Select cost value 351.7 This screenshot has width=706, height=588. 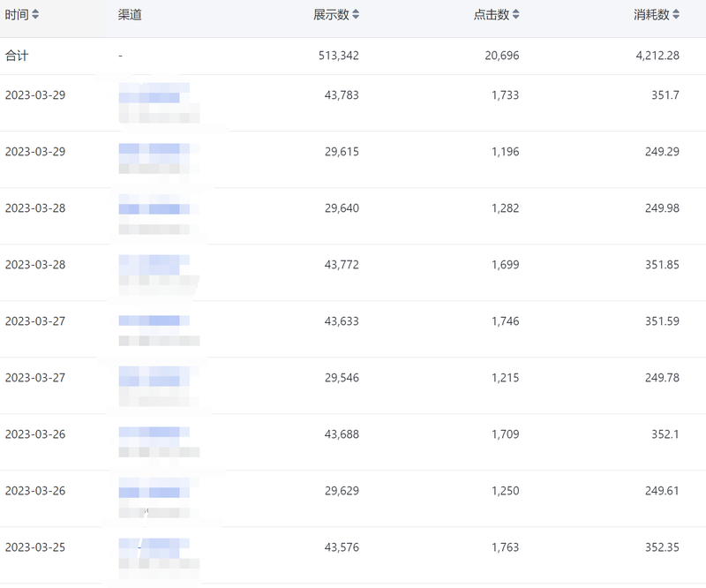(x=665, y=95)
